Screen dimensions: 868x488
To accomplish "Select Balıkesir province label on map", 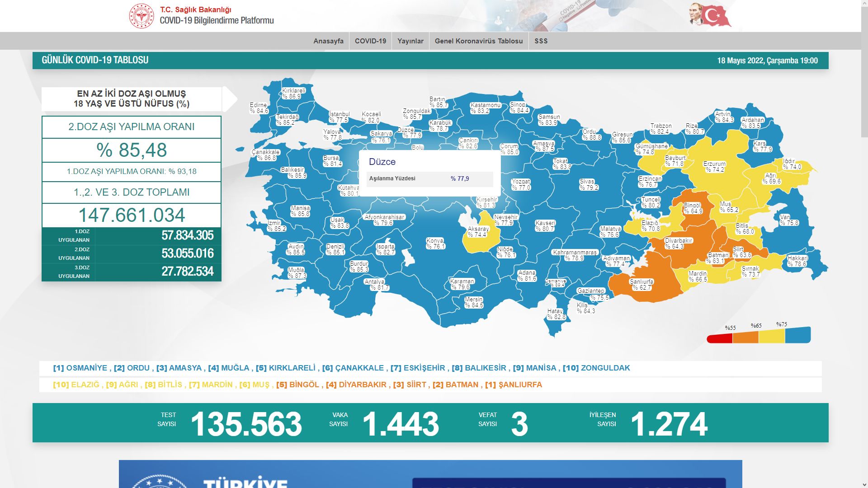I will [293, 173].
